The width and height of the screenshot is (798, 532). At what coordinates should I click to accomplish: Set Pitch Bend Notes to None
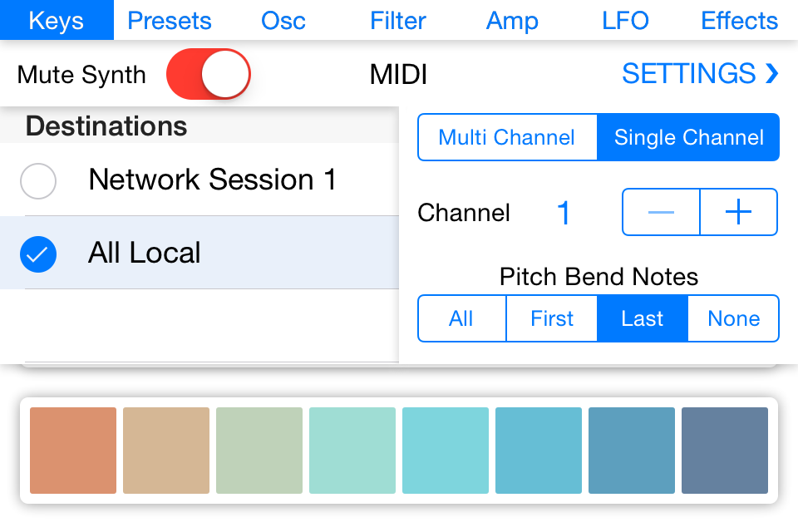(x=733, y=318)
